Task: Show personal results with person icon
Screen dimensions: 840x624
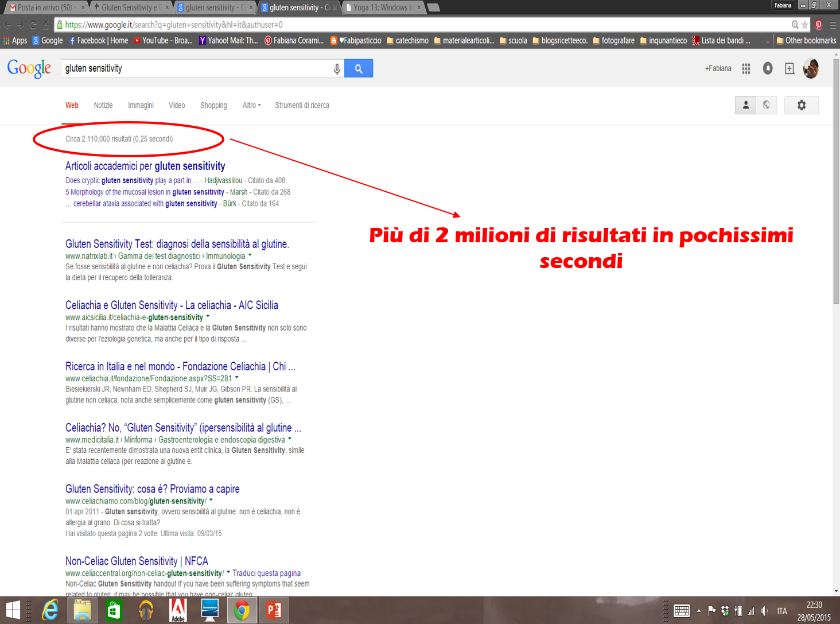Action: click(x=746, y=105)
